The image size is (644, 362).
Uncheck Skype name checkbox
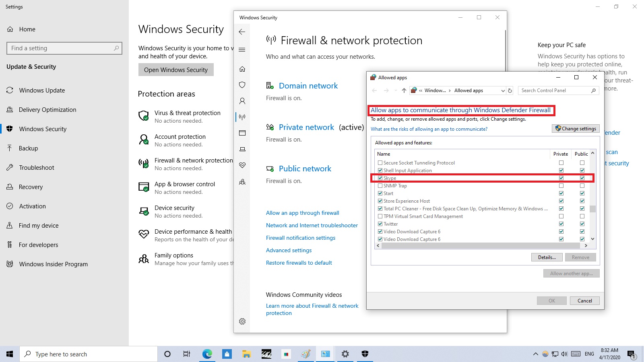coord(380,178)
